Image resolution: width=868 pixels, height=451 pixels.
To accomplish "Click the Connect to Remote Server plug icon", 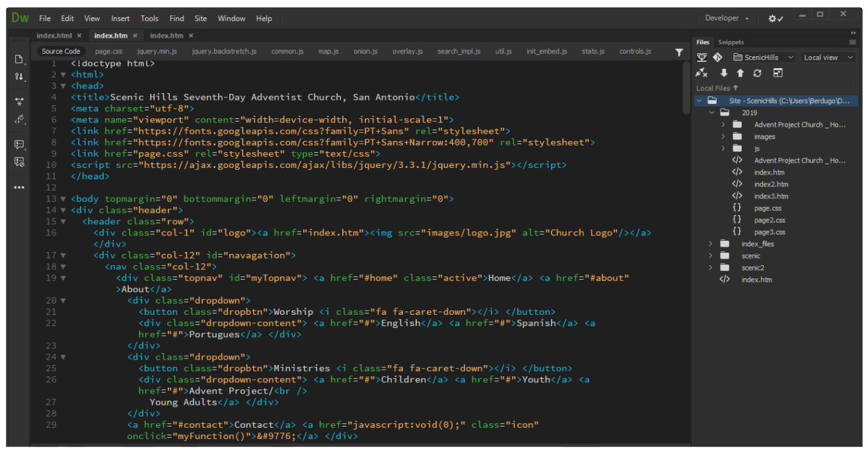I will click(x=702, y=73).
